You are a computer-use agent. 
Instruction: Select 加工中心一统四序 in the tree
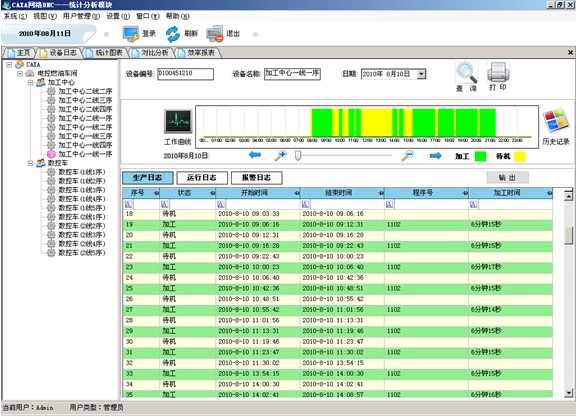(85, 145)
